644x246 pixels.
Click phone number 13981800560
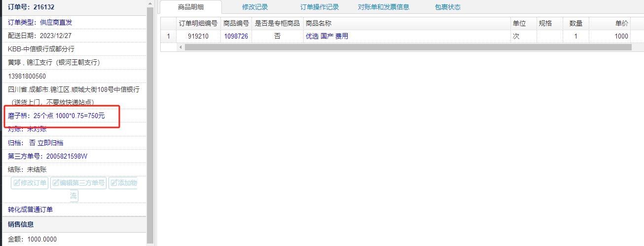tap(27, 76)
